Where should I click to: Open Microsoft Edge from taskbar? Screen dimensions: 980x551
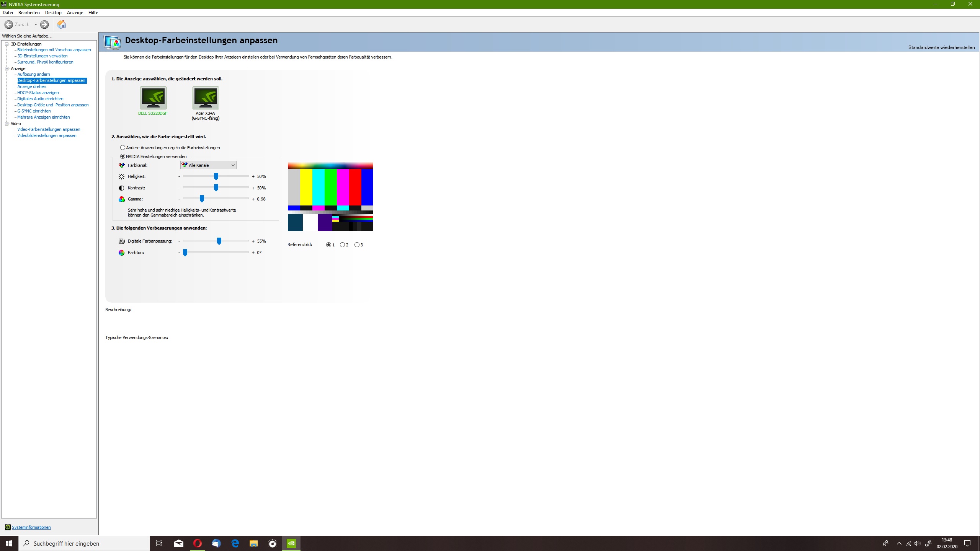[235, 543]
